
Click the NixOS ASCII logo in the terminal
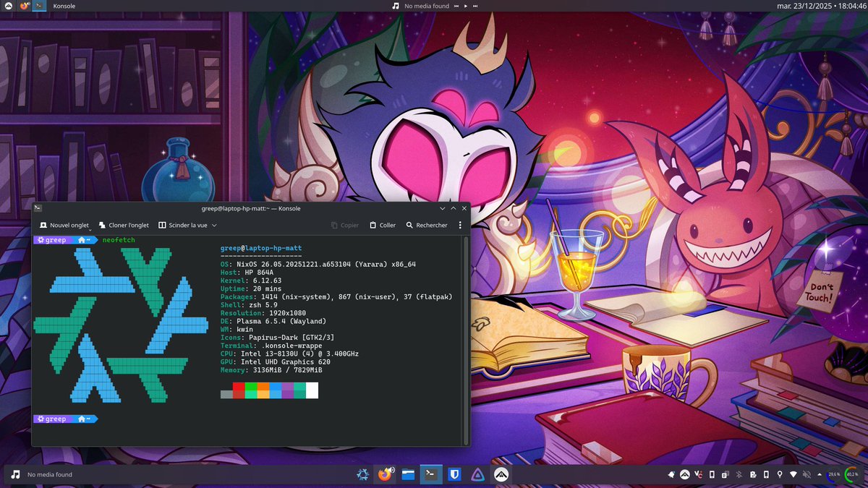pyautogui.click(x=121, y=325)
